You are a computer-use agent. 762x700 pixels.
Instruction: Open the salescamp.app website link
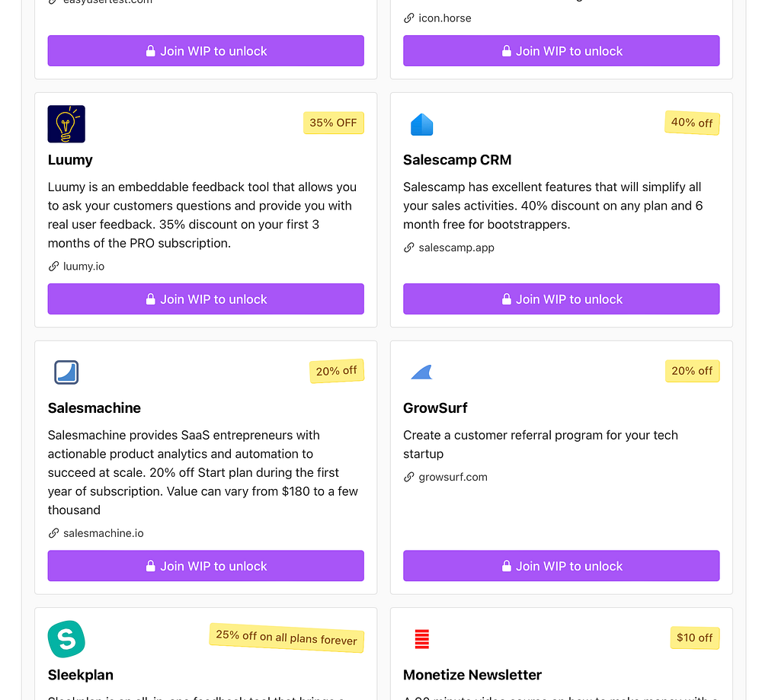456,248
